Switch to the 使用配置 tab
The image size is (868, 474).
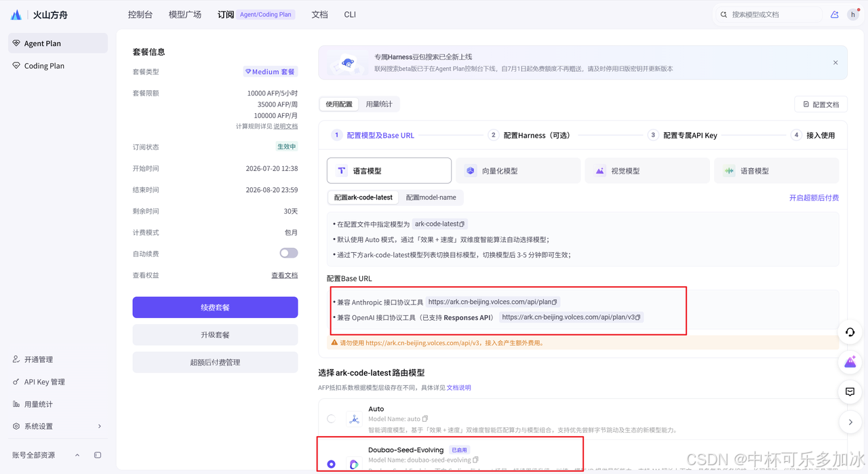(x=339, y=104)
